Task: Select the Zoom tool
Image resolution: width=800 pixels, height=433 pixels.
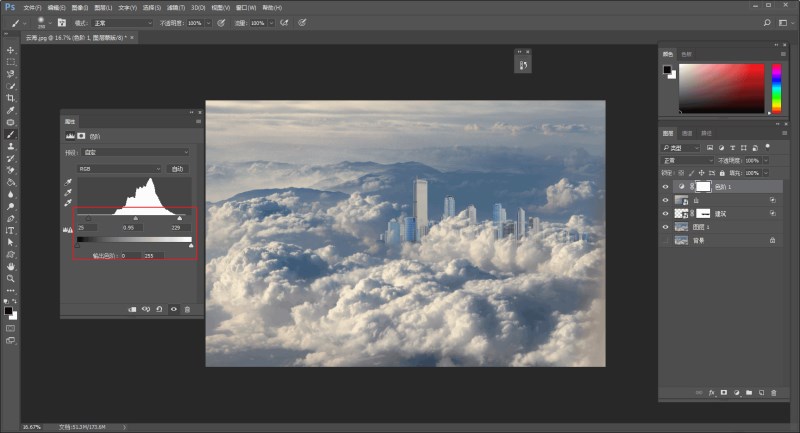Action: click(11, 279)
